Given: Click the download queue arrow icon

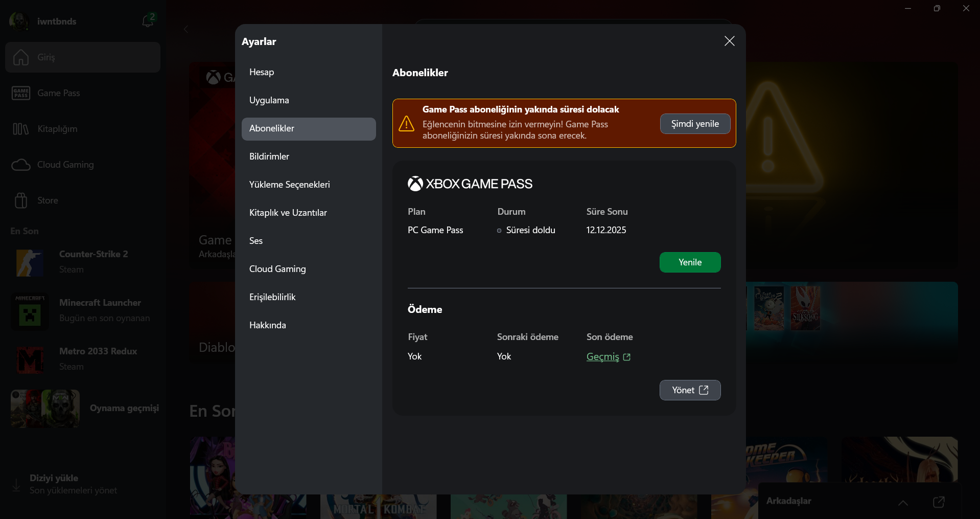Looking at the screenshot, I should (x=16, y=485).
